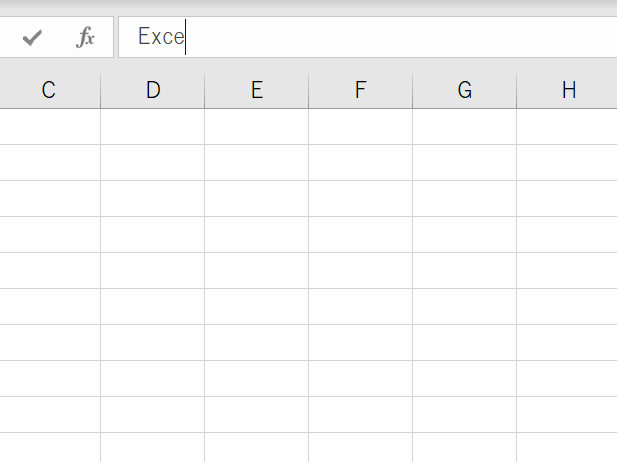Click the sixth visible cell in column C
The width and height of the screenshot is (617, 462).
(x=49, y=307)
